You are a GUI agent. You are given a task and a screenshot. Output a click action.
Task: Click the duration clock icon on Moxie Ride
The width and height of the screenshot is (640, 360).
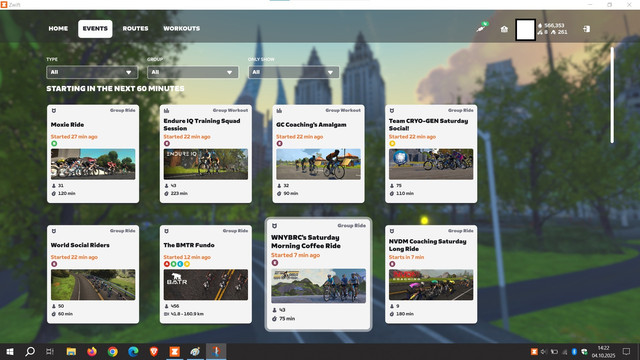(53, 193)
